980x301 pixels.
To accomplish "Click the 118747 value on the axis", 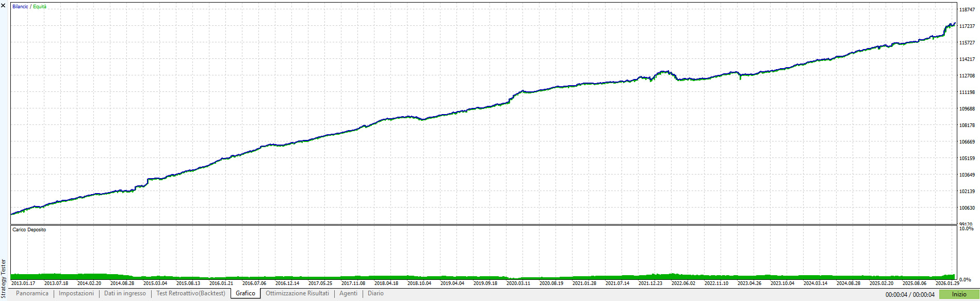I will (x=967, y=9).
